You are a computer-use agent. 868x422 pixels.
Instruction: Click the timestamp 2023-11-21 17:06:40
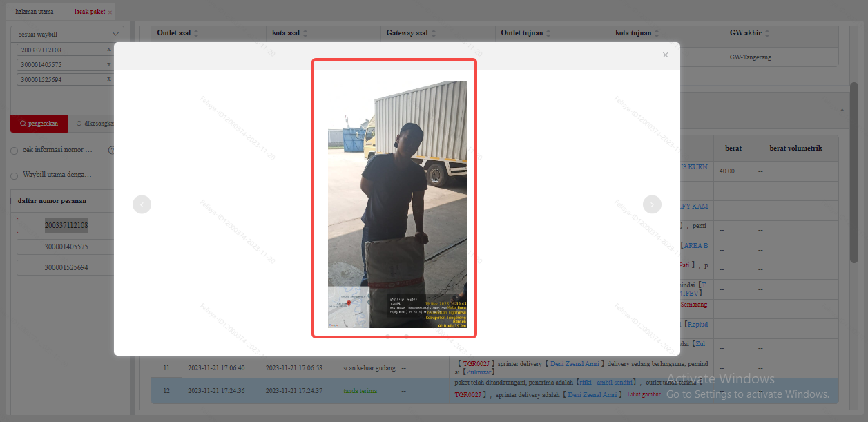pyautogui.click(x=215, y=368)
